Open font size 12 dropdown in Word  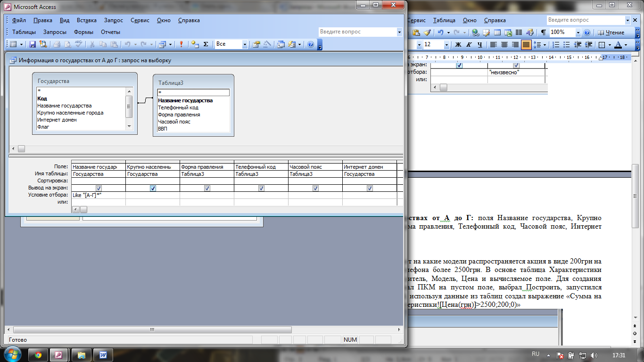[x=446, y=45]
